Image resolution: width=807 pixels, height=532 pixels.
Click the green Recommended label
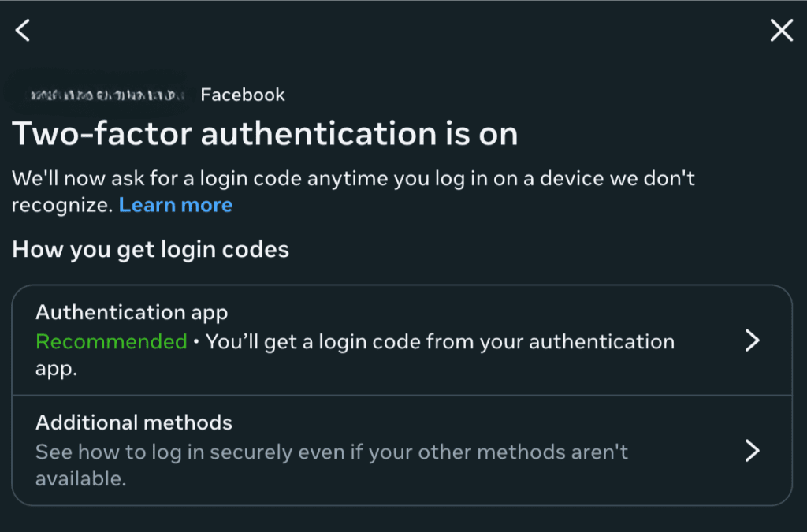pos(111,341)
